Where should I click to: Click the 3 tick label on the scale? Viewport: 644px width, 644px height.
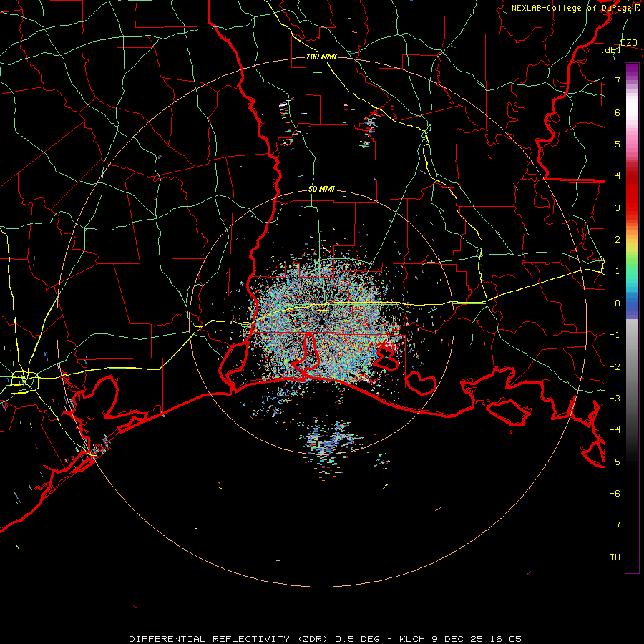tap(618, 208)
